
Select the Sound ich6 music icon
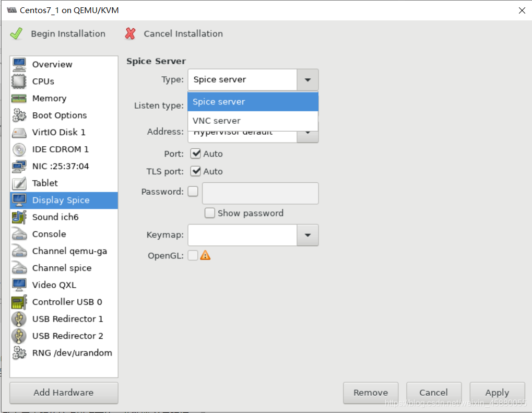tap(19, 217)
